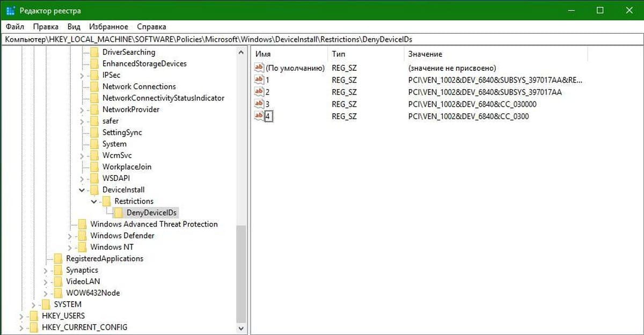Screen dimensions: 644x335
Task: Click the DriverSearching folder icon
Action: [94, 52]
